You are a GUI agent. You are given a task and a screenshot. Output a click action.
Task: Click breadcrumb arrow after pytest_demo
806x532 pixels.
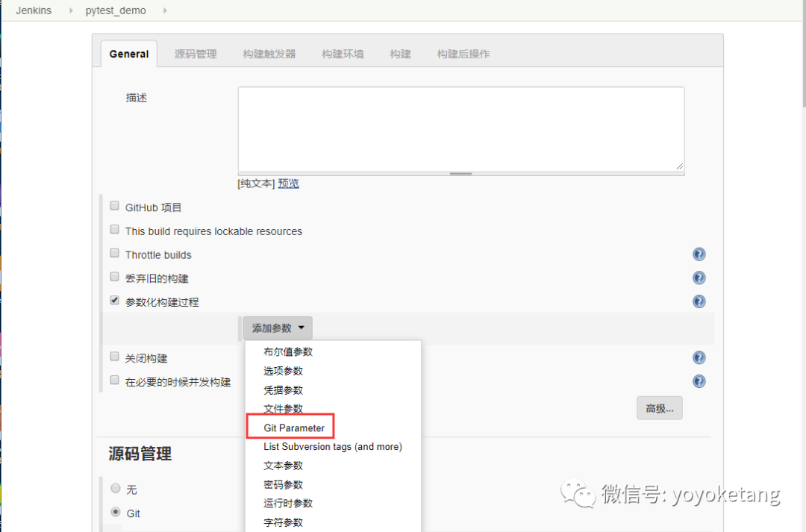tap(165, 10)
